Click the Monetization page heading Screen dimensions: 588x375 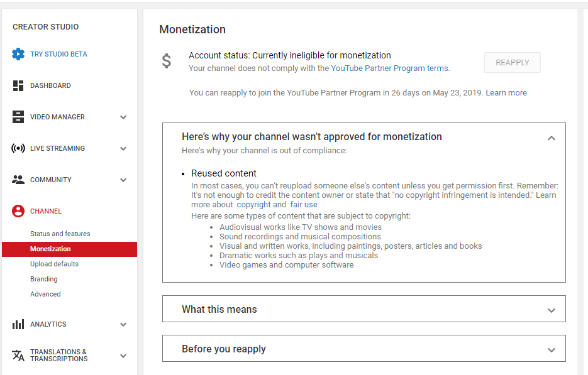192,30
